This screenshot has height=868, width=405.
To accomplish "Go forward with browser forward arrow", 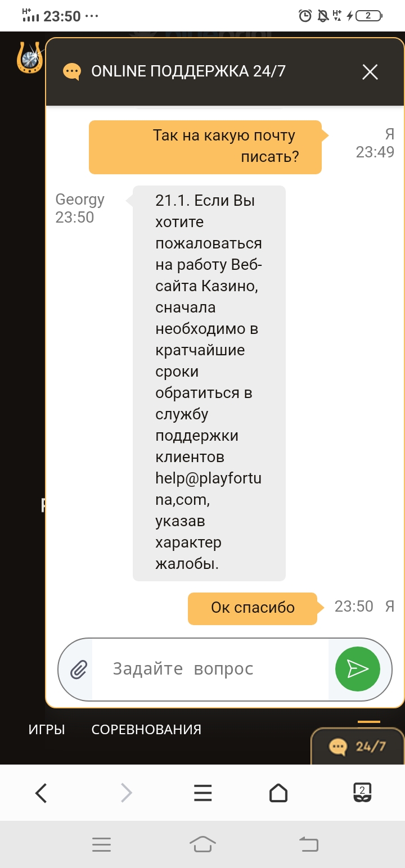I will [127, 793].
